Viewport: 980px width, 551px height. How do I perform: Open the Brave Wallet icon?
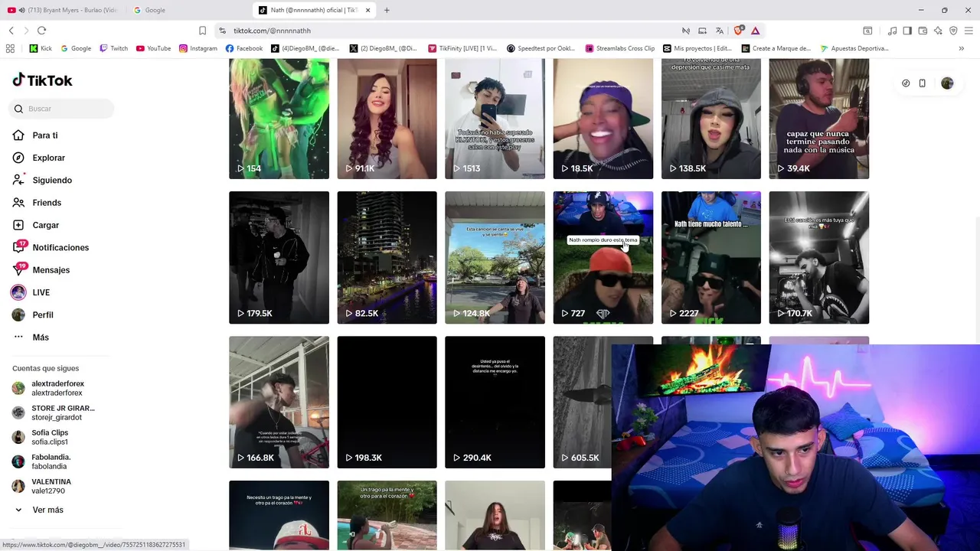[x=923, y=31]
